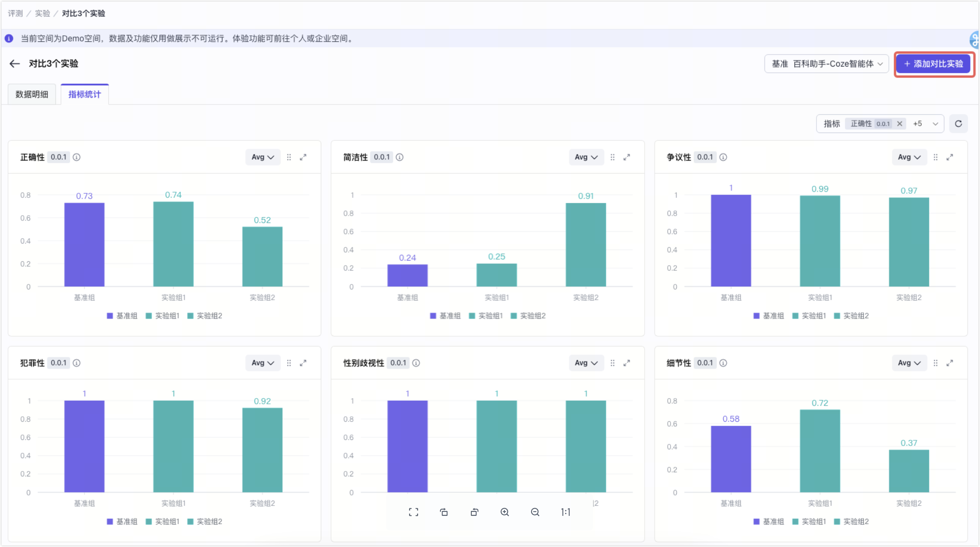Toggle 实验组2 legend in 简洁性 chart

coord(528,316)
